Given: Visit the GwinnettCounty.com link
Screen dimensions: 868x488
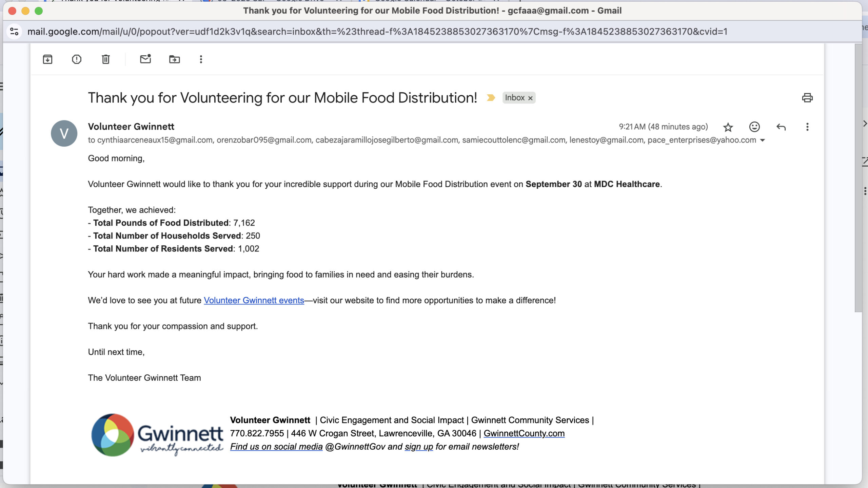Looking at the screenshot, I should point(524,433).
